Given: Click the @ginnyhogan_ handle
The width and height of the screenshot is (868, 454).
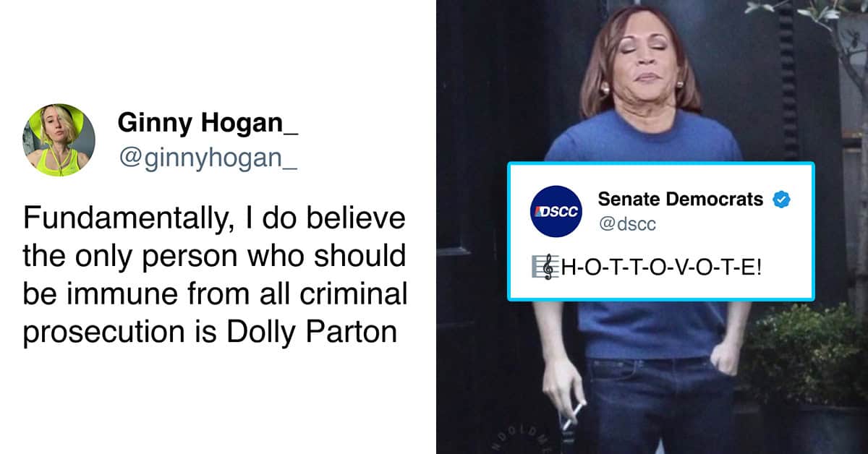Looking at the screenshot, I should tap(208, 158).
